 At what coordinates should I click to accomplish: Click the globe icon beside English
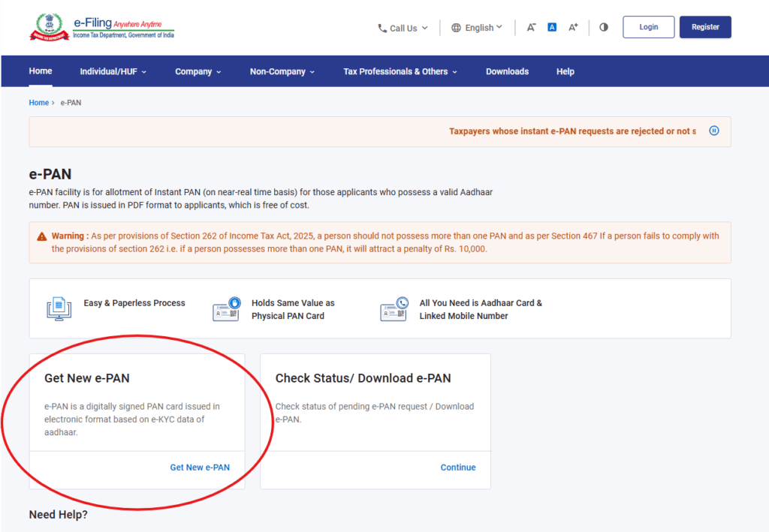tap(456, 28)
